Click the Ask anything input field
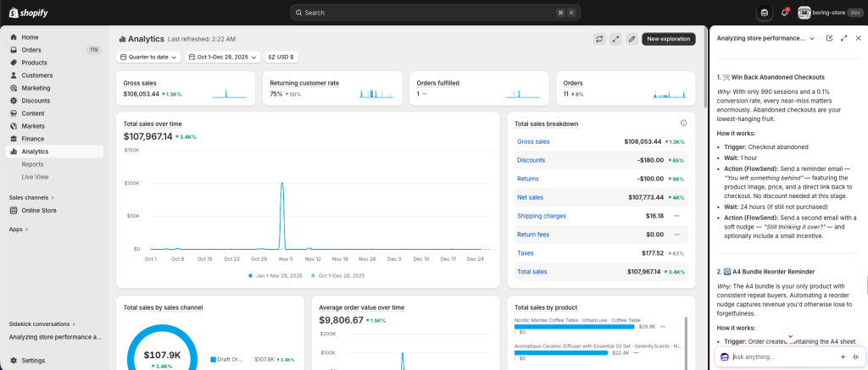Viewport: 868px width, 370px height. click(782, 356)
